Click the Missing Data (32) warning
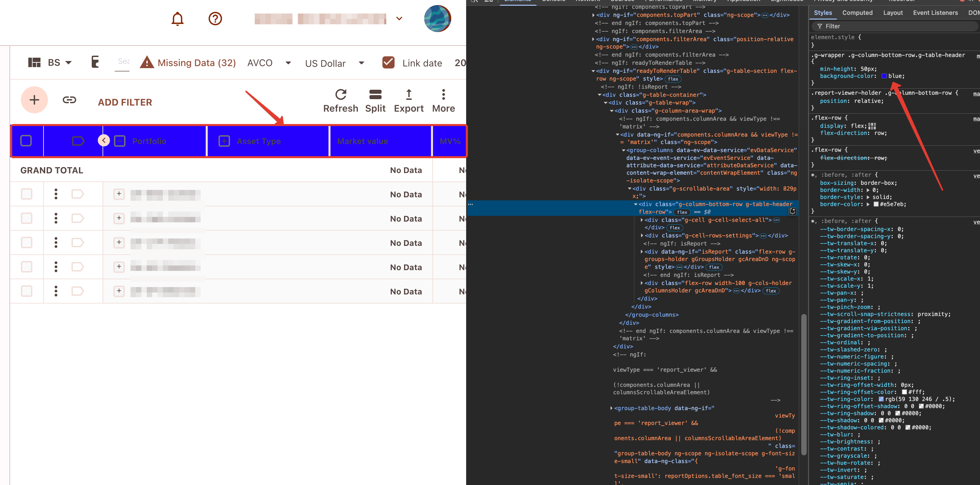This screenshot has width=980, height=485. click(188, 63)
